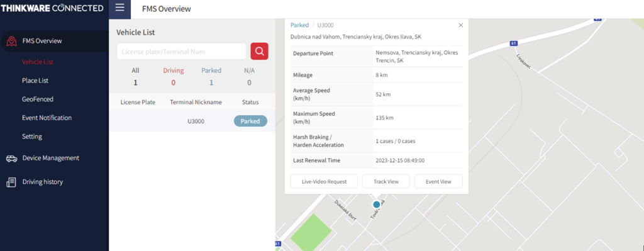644x251 pixels.
Task: Click the Driving history document icon
Action: coord(11,182)
